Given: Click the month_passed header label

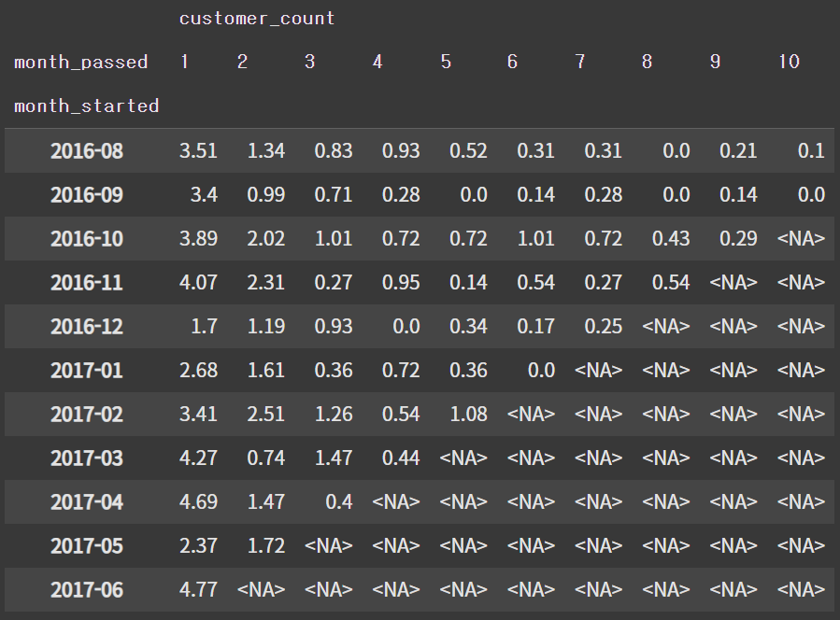Looking at the screenshot, I should 81,63.
